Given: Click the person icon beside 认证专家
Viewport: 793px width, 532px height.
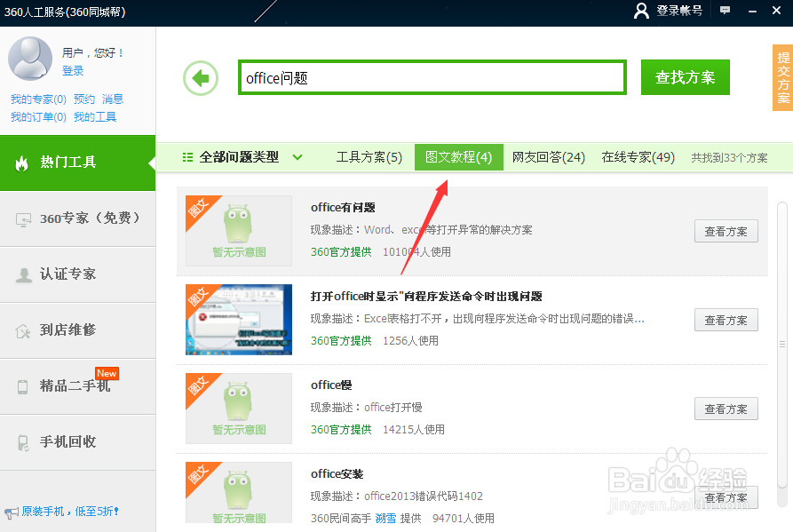Looking at the screenshot, I should pyautogui.click(x=23, y=275).
